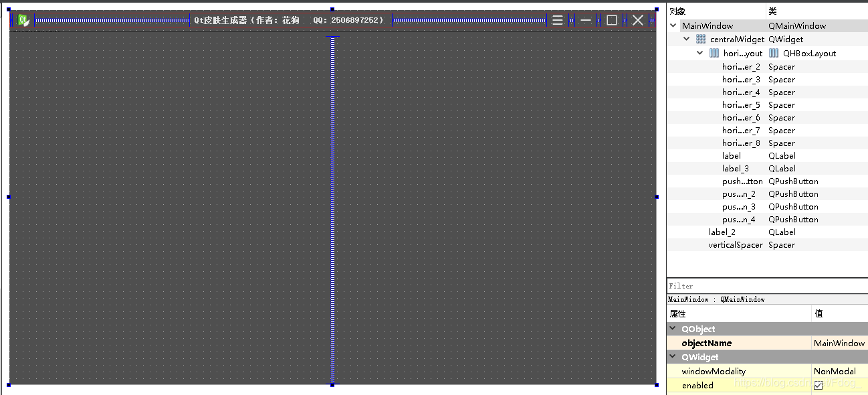868x395 pixels.
Task: Collapse the MainWindow tree node
Action: (673, 26)
